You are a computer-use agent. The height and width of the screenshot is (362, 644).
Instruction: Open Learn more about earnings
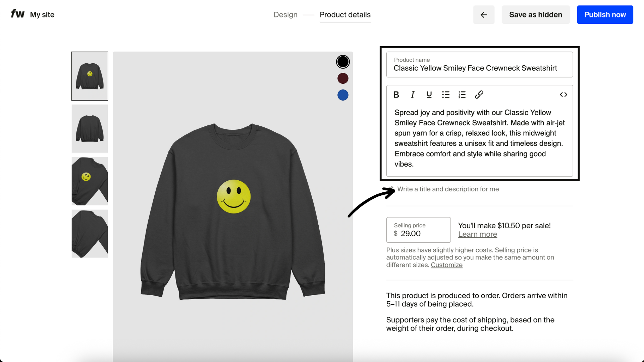pos(478,234)
